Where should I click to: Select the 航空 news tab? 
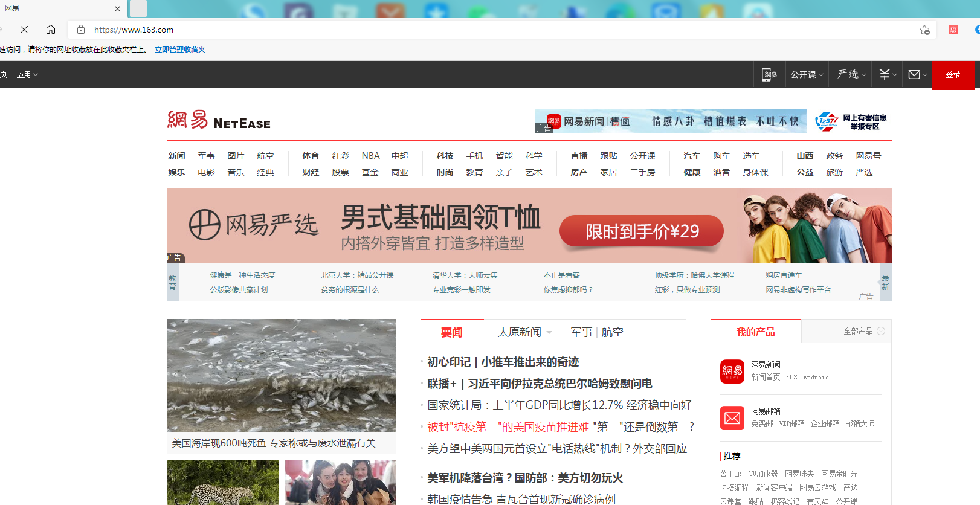coord(612,332)
